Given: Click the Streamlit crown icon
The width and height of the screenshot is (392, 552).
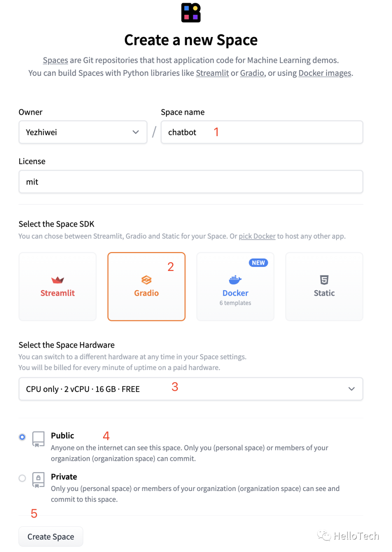Looking at the screenshot, I should 58,280.
